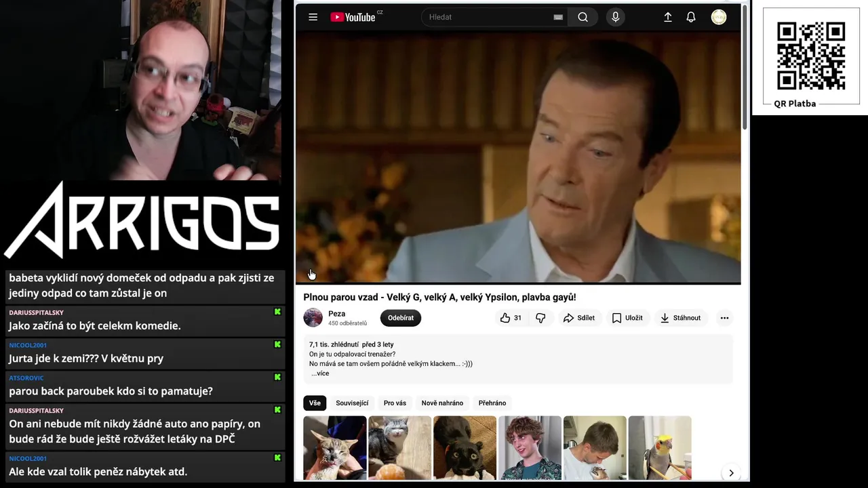868x488 pixels.
Task: Open the Peza channel avatar
Action: (313, 317)
